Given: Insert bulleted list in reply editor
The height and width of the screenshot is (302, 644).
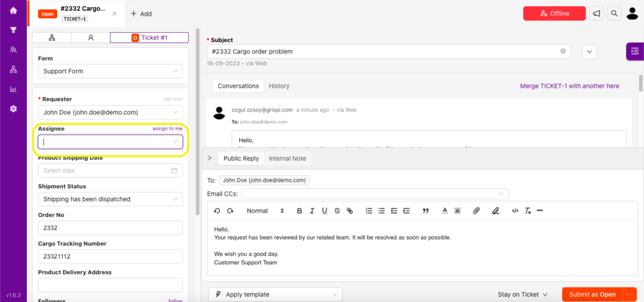Looking at the screenshot, I should (x=381, y=211).
